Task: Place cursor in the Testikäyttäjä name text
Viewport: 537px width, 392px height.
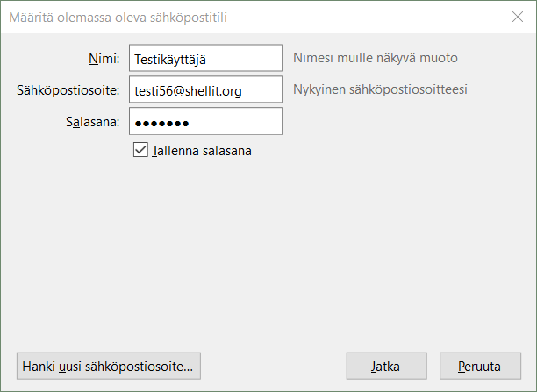Action: [170, 60]
